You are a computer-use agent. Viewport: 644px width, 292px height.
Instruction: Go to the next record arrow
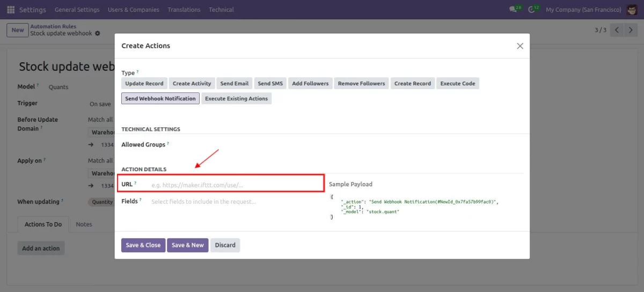pos(631,30)
